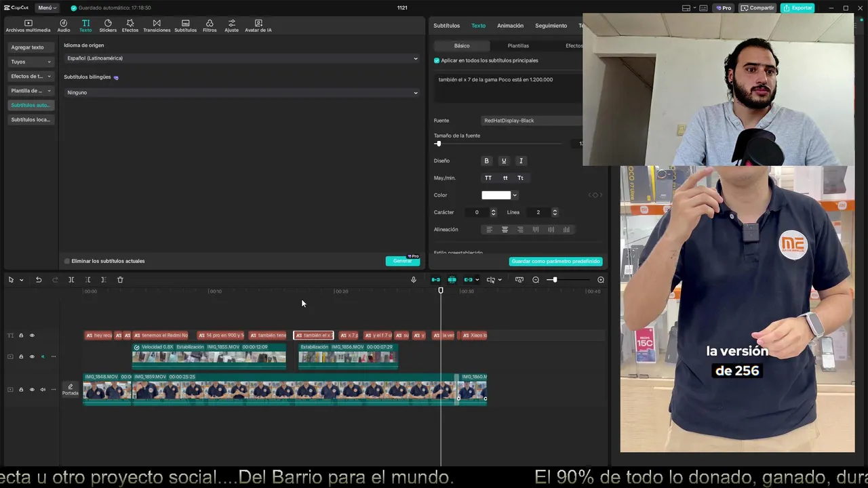Click the Tamaño de la fuente slider
Viewport: 868px width, 488px height.
pyautogui.click(x=498, y=144)
